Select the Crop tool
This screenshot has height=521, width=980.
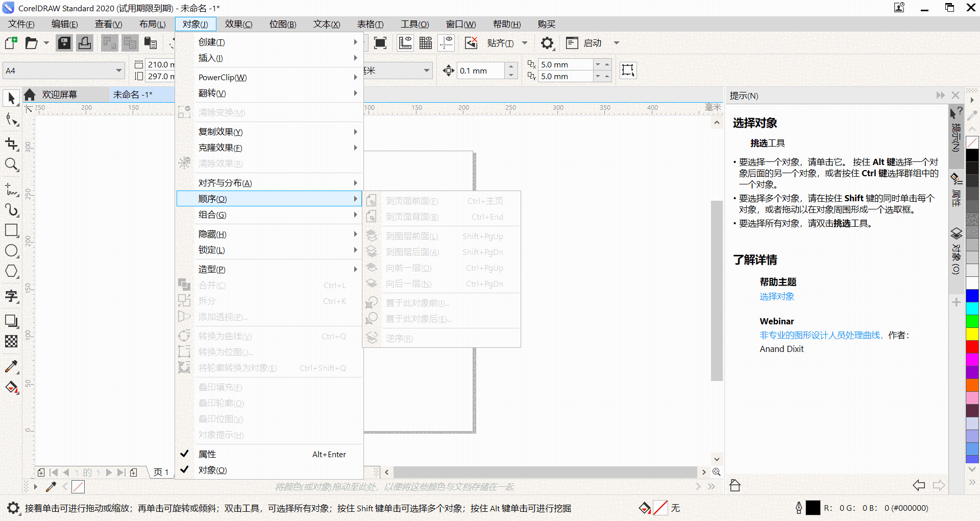tap(11, 144)
